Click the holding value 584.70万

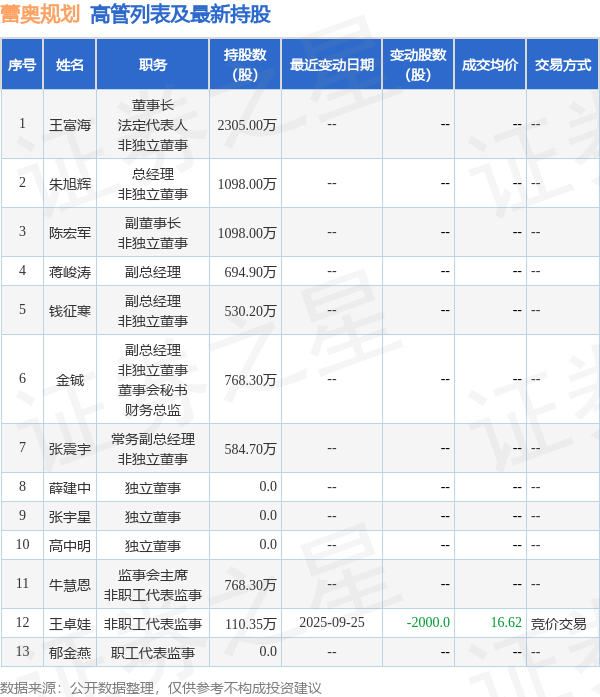click(250, 449)
